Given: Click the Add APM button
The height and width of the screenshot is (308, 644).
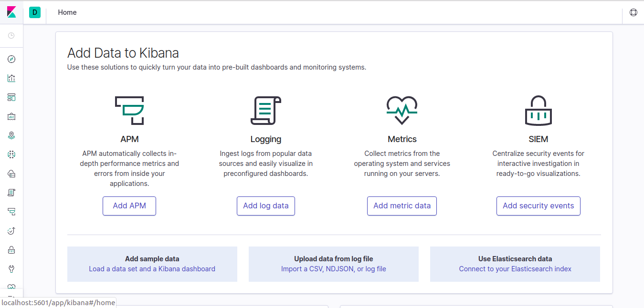Looking at the screenshot, I should pos(129,205).
